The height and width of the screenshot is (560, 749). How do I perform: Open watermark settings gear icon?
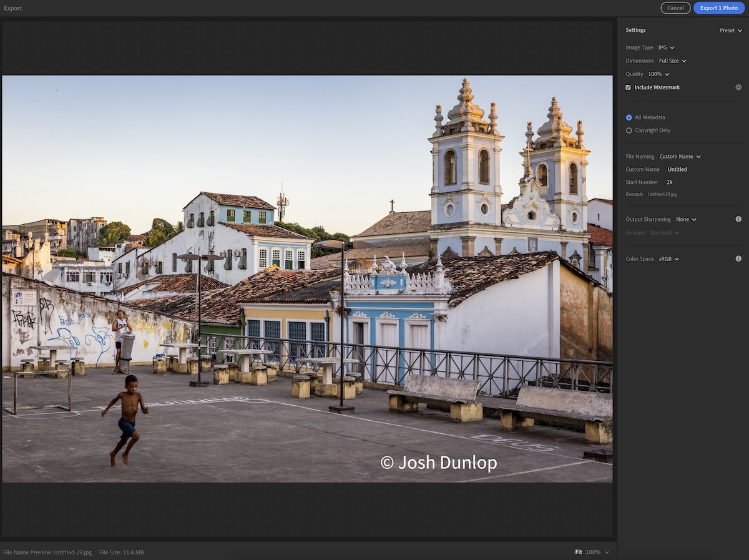(738, 87)
